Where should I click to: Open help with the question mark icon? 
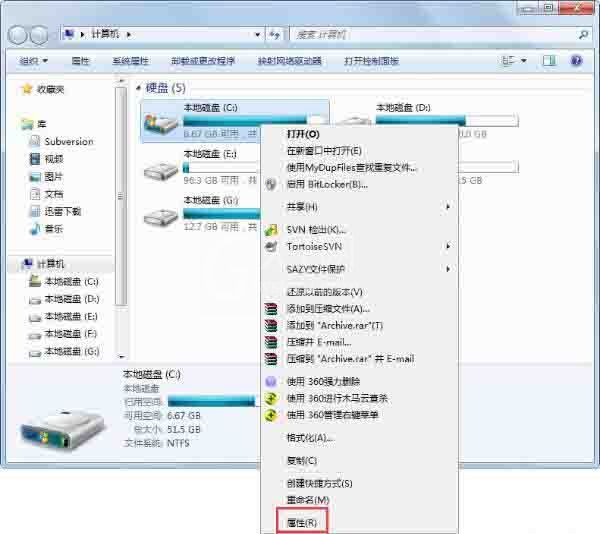coord(576,60)
